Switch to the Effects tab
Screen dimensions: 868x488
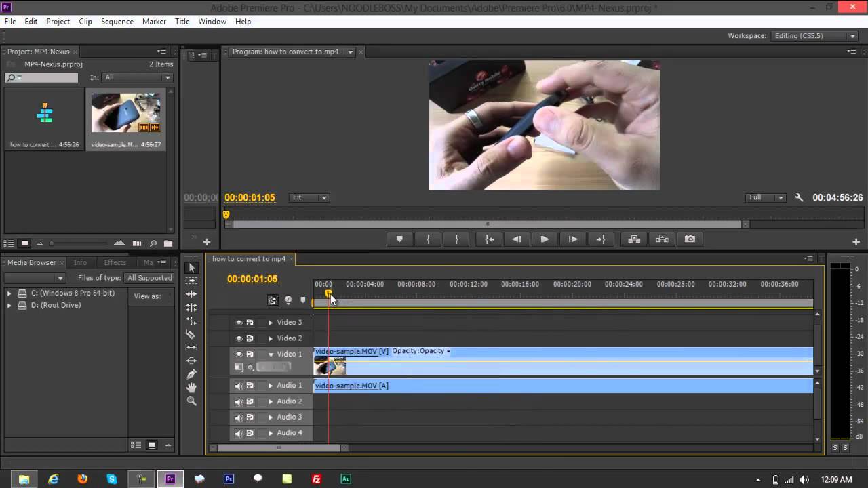[x=115, y=262]
